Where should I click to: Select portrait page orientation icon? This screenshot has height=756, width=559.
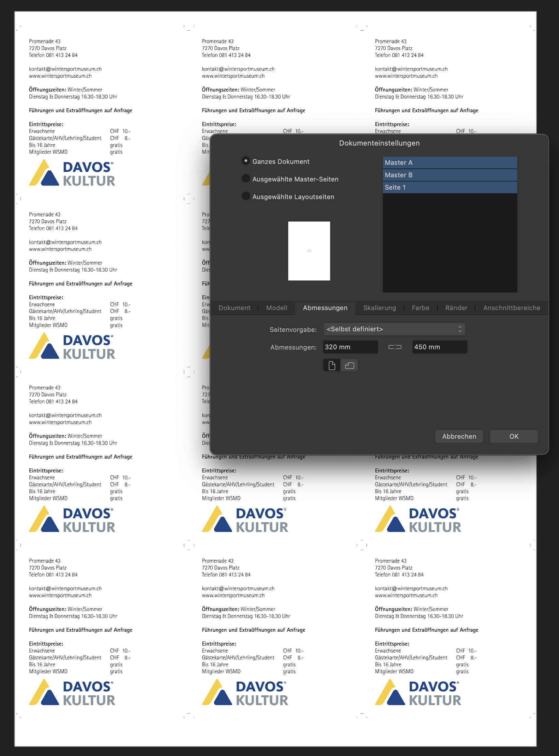click(x=332, y=366)
